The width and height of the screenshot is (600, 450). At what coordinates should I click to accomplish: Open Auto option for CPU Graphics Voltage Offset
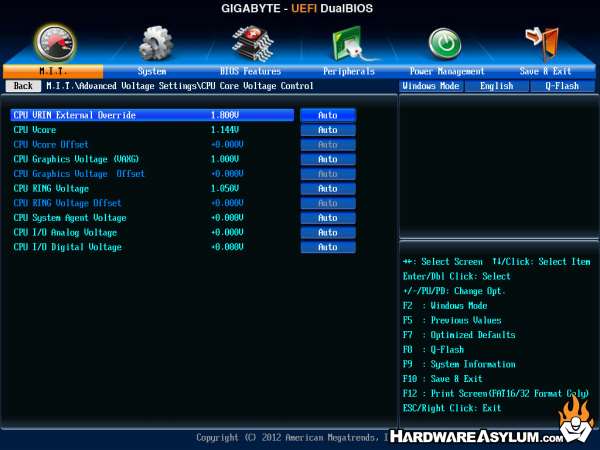328,174
